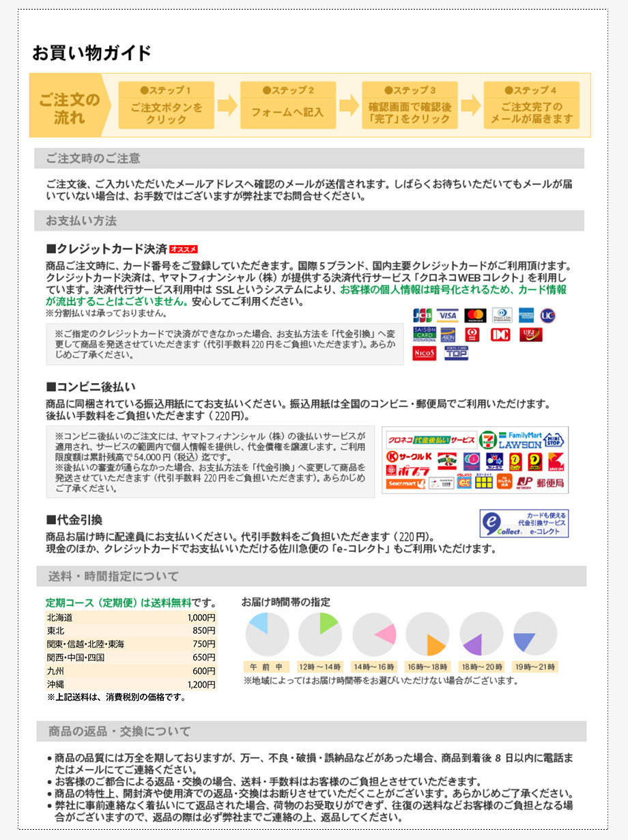Click the blue-wedge 午前中 clock chart
The image size is (628, 840).
[267, 634]
